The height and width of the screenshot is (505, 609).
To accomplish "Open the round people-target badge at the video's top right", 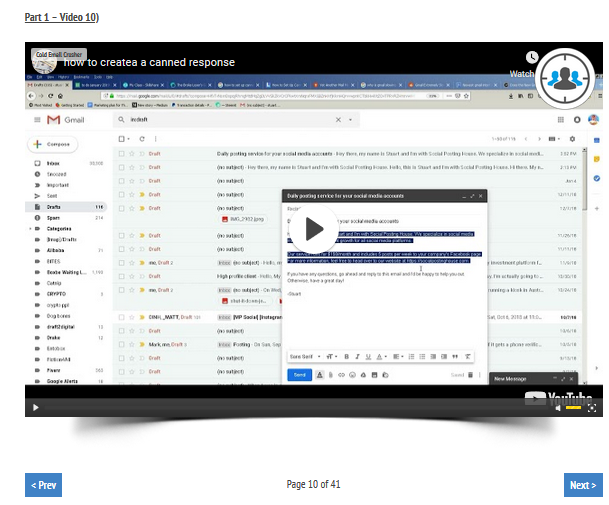I will tap(565, 78).
